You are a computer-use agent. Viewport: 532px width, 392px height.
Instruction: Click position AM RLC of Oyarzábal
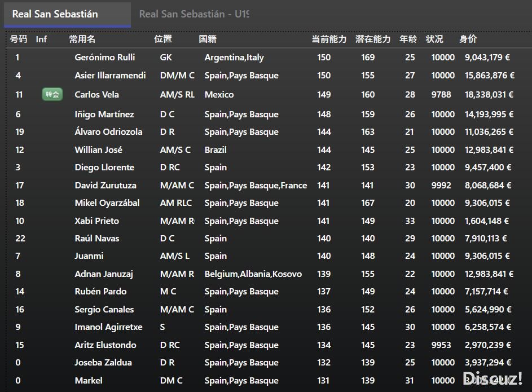pyautogui.click(x=176, y=203)
